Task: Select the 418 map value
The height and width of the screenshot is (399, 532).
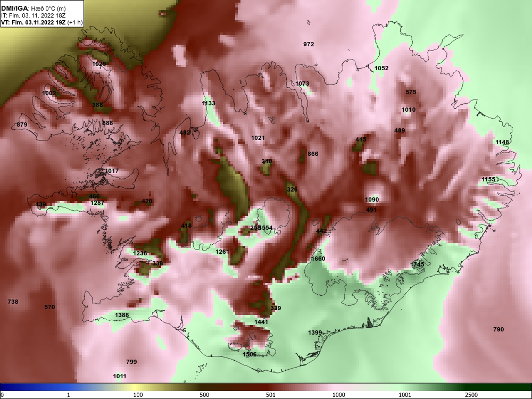Action: 186,226
